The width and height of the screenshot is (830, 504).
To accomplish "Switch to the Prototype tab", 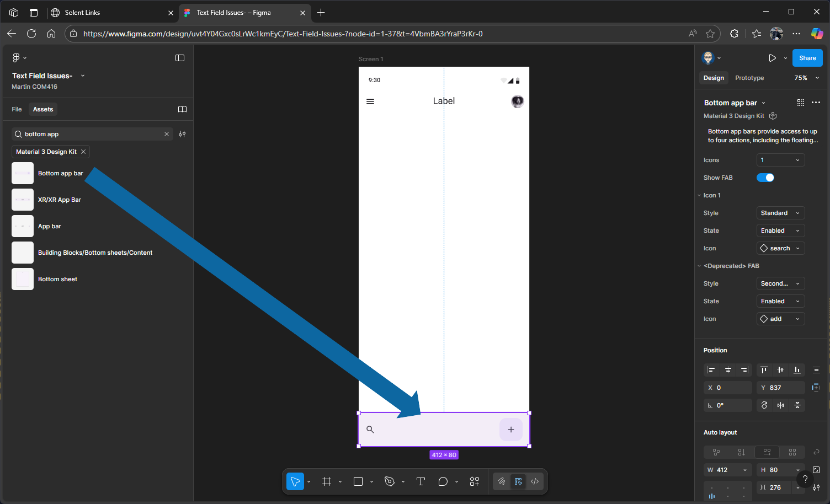I will tap(749, 78).
